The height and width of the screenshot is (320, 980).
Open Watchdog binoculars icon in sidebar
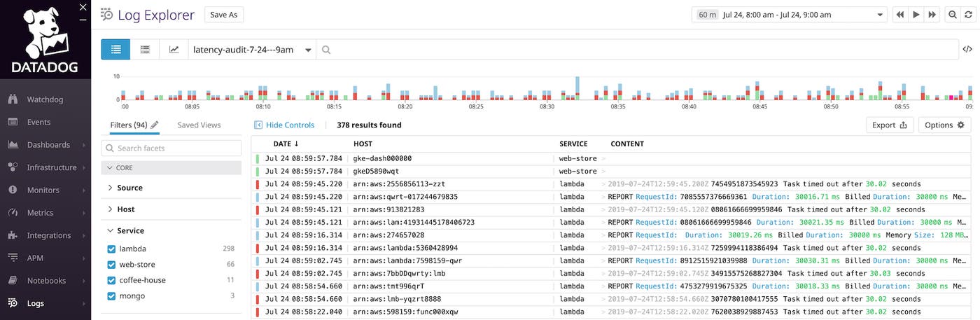click(13, 99)
